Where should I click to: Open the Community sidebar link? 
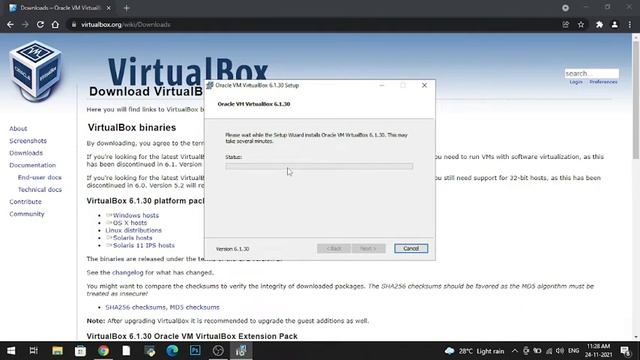[x=27, y=214]
